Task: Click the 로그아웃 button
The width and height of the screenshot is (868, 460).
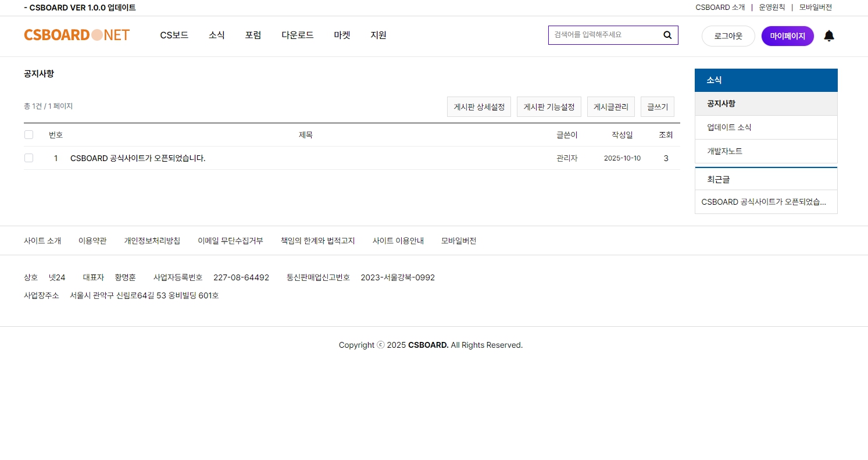Action: coord(728,36)
